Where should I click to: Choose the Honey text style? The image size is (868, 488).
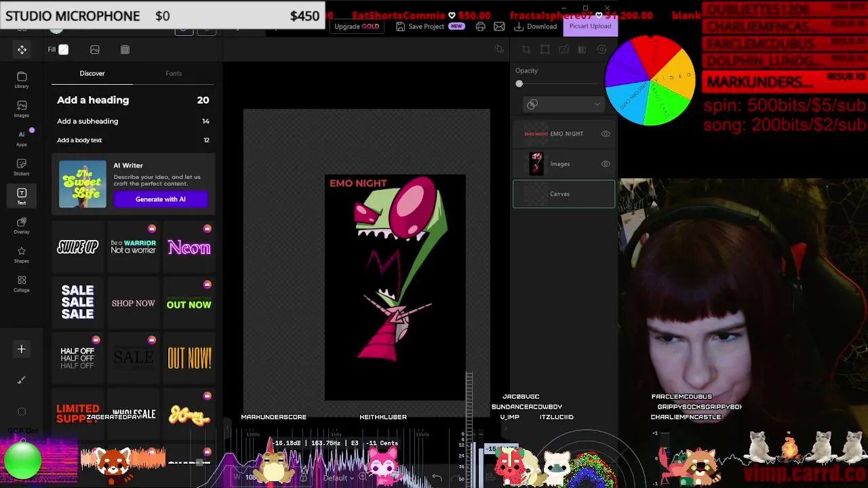click(x=189, y=414)
